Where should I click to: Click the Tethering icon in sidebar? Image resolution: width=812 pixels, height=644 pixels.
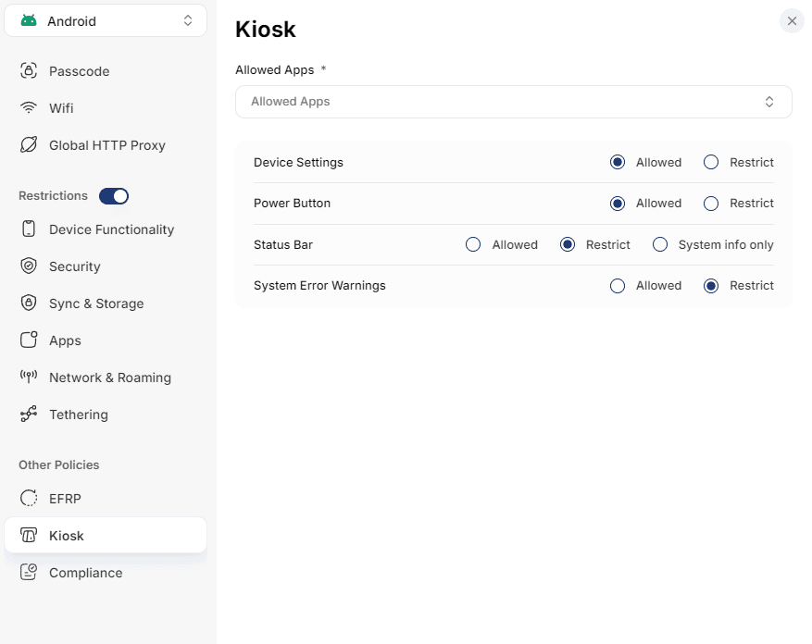pos(30,415)
